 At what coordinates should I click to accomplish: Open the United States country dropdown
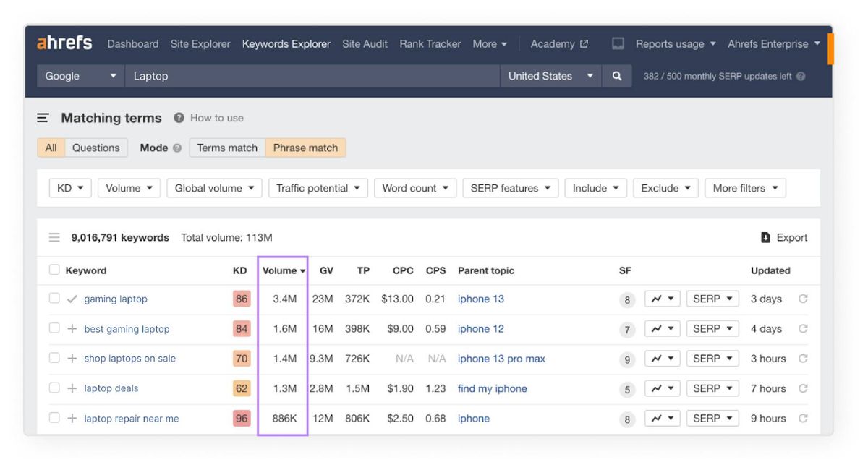click(x=550, y=76)
